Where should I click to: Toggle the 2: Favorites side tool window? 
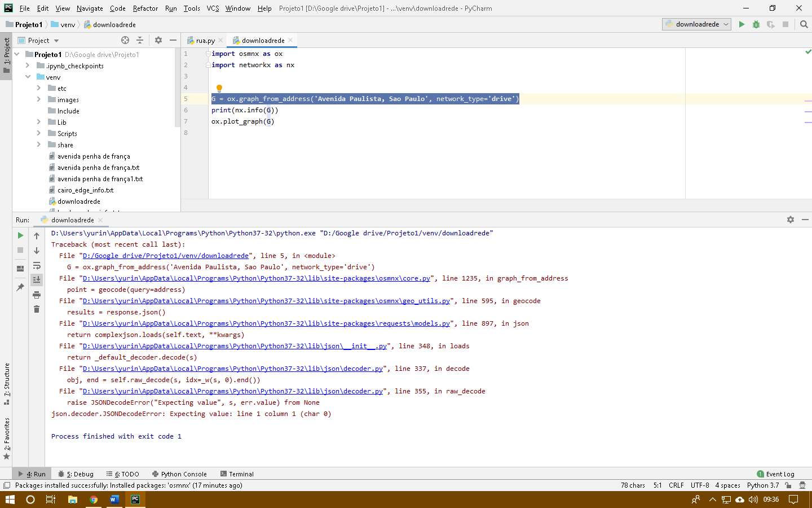click(x=6, y=439)
